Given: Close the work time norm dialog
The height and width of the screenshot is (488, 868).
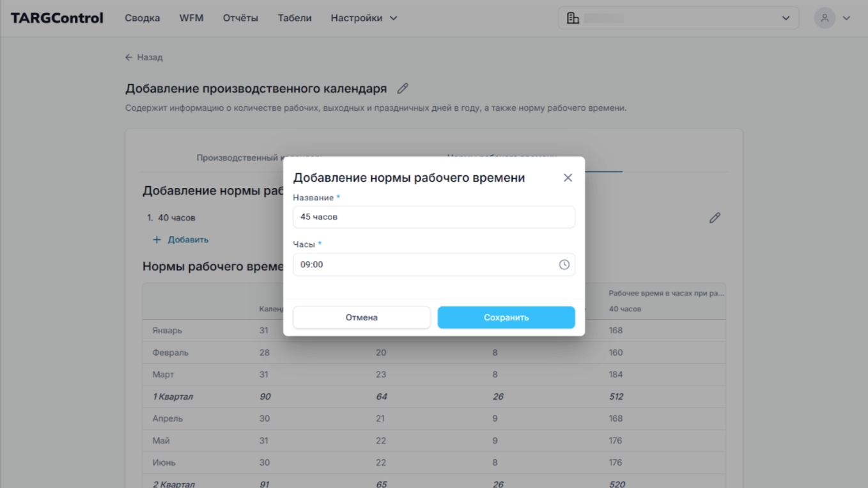Looking at the screenshot, I should [568, 178].
